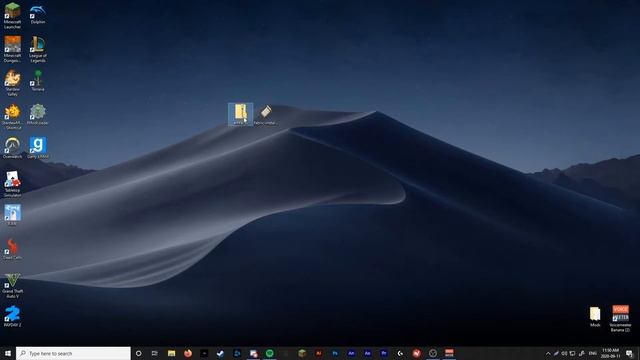Open Cortana from the taskbar

tap(138, 353)
